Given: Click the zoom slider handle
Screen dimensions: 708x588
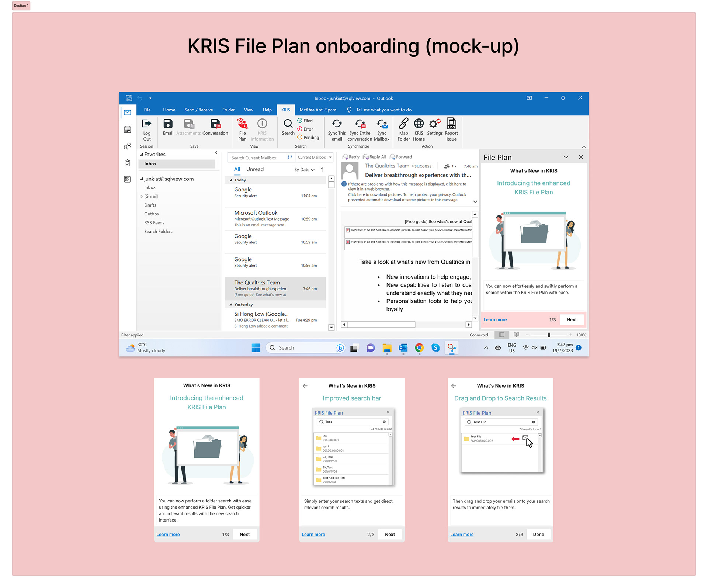Looking at the screenshot, I should (x=549, y=335).
